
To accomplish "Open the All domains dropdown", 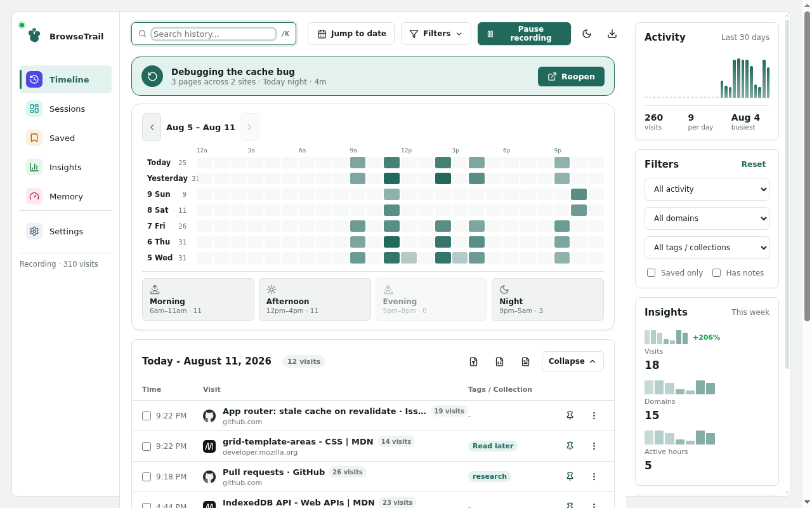I will coord(707,218).
